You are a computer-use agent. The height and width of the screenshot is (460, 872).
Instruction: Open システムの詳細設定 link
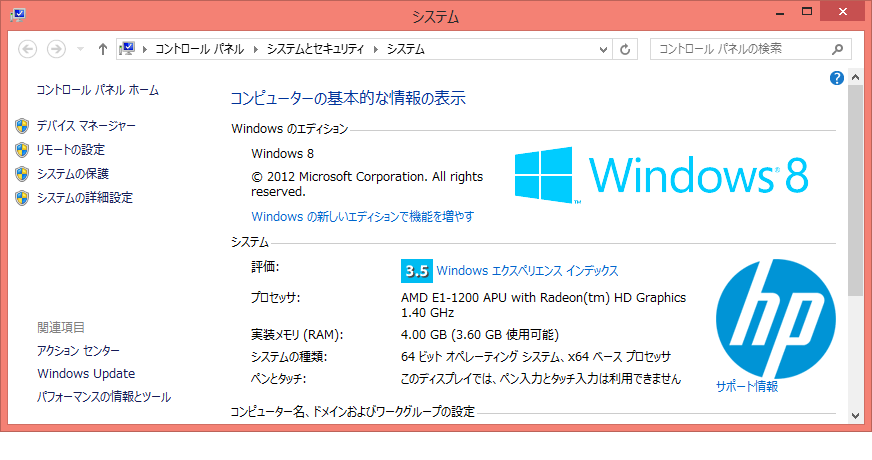[x=85, y=197]
